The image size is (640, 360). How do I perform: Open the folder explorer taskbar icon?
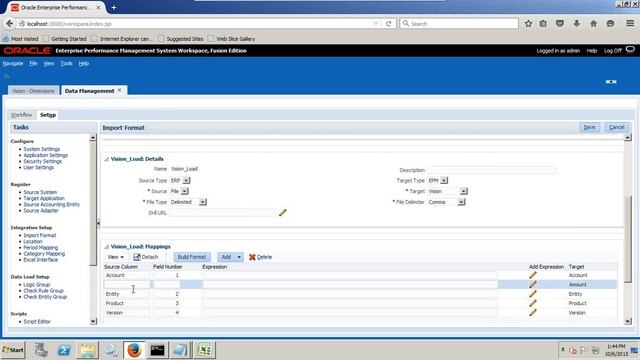pyautogui.click(x=87, y=350)
